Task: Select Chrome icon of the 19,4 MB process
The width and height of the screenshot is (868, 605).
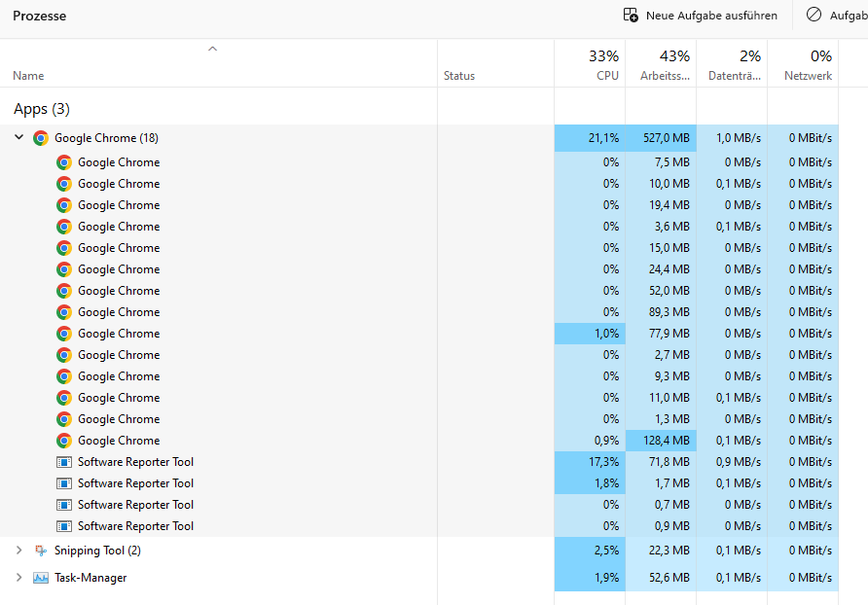Action: [x=64, y=205]
